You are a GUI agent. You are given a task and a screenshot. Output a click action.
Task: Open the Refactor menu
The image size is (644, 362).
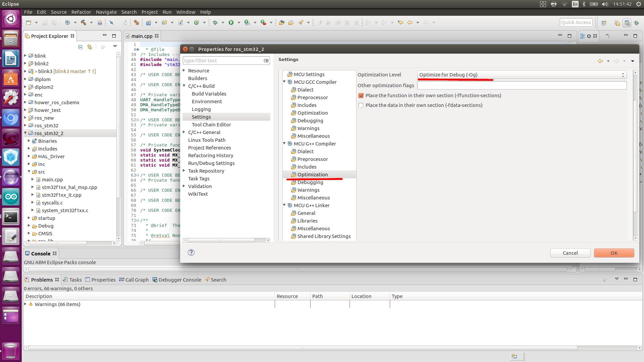coord(81,12)
